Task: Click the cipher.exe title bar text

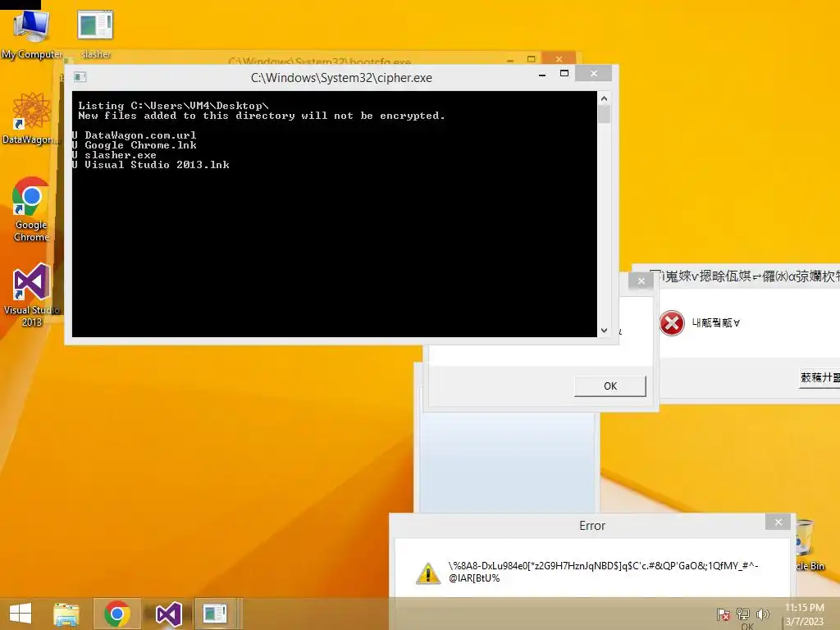Action: pos(341,78)
